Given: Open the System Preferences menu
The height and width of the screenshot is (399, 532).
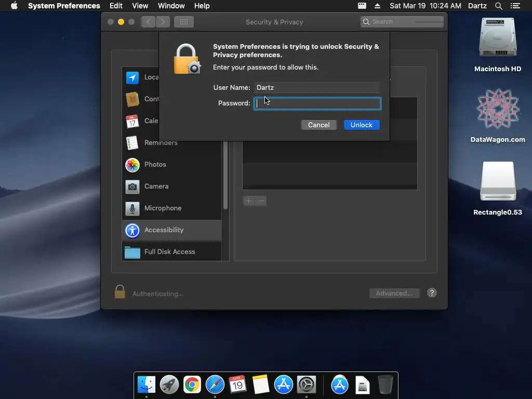Looking at the screenshot, I should click(64, 6).
